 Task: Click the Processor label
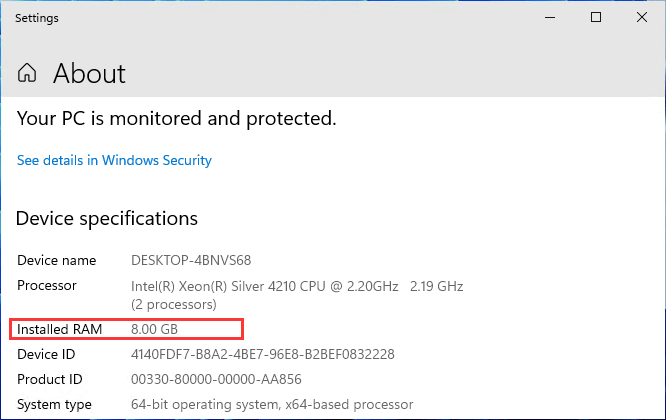click(x=47, y=286)
